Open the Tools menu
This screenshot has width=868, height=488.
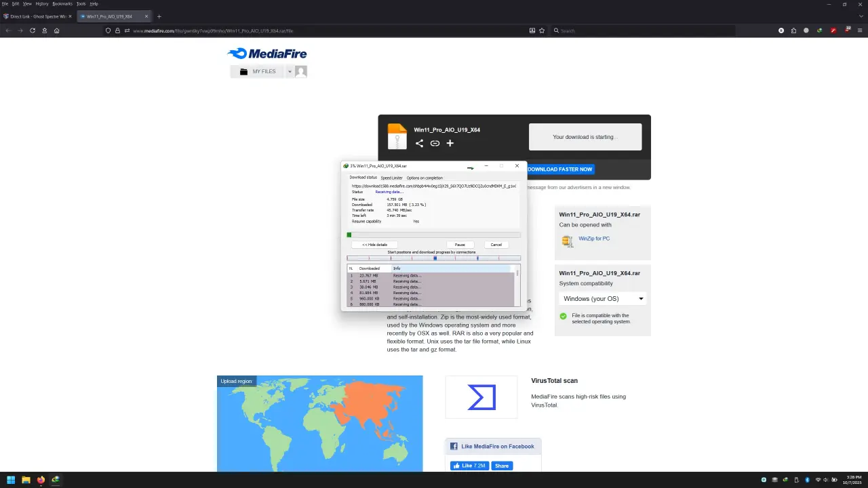tap(81, 3)
